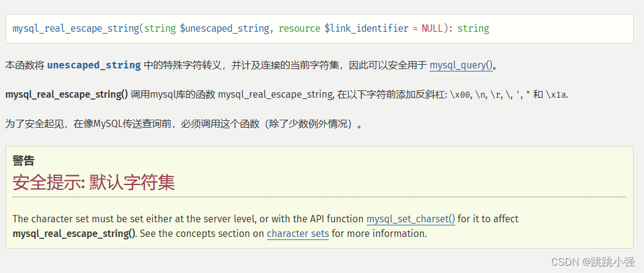
Task: Click the \x1a escape code
Action: point(557,95)
